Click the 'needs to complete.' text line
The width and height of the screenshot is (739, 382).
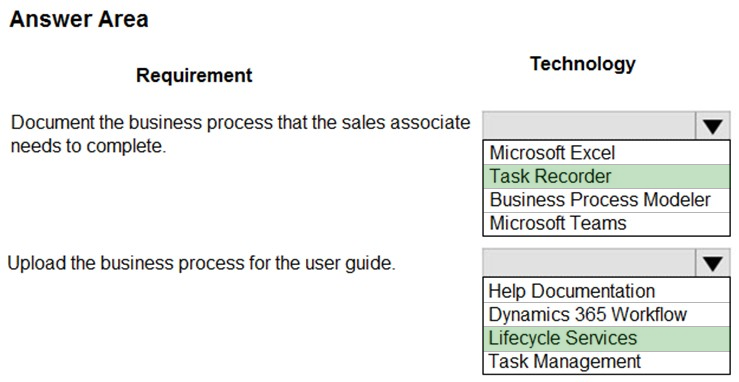tap(89, 146)
